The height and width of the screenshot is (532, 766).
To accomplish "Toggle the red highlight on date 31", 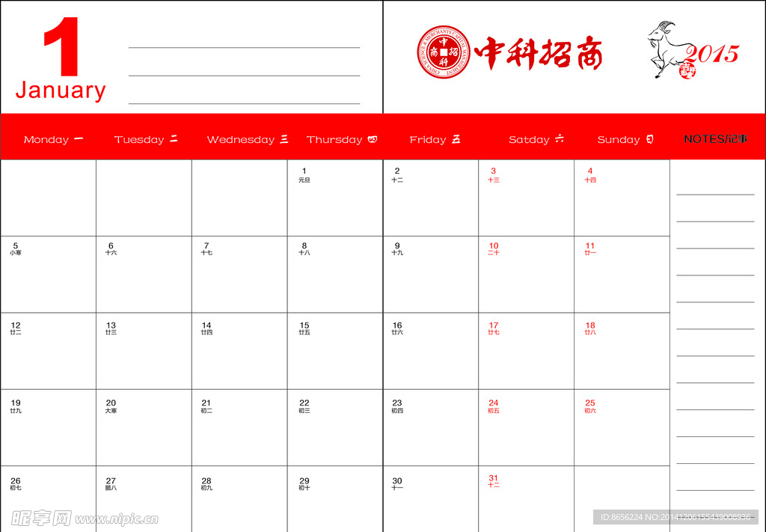I will (x=493, y=477).
